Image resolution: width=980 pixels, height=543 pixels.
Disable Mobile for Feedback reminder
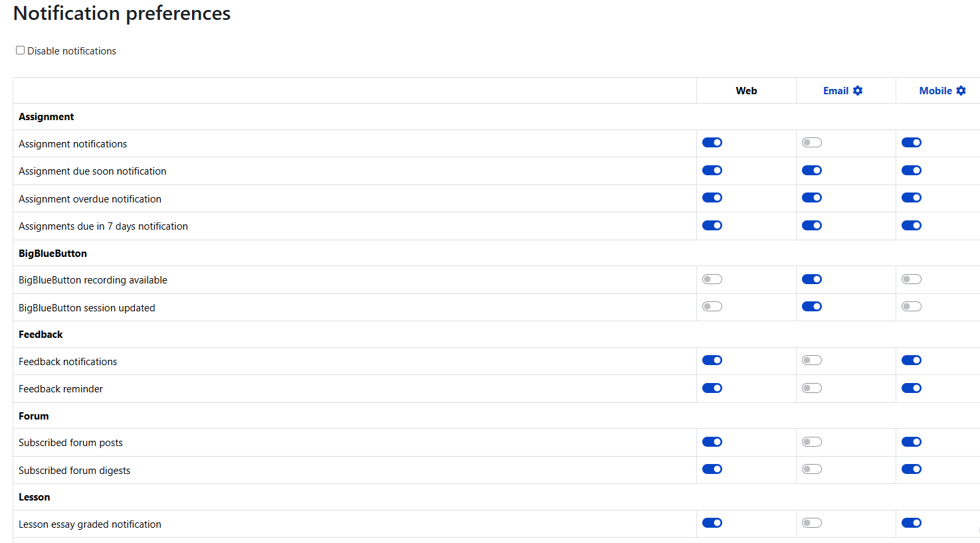pyautogui.click(x=912, y=388)
